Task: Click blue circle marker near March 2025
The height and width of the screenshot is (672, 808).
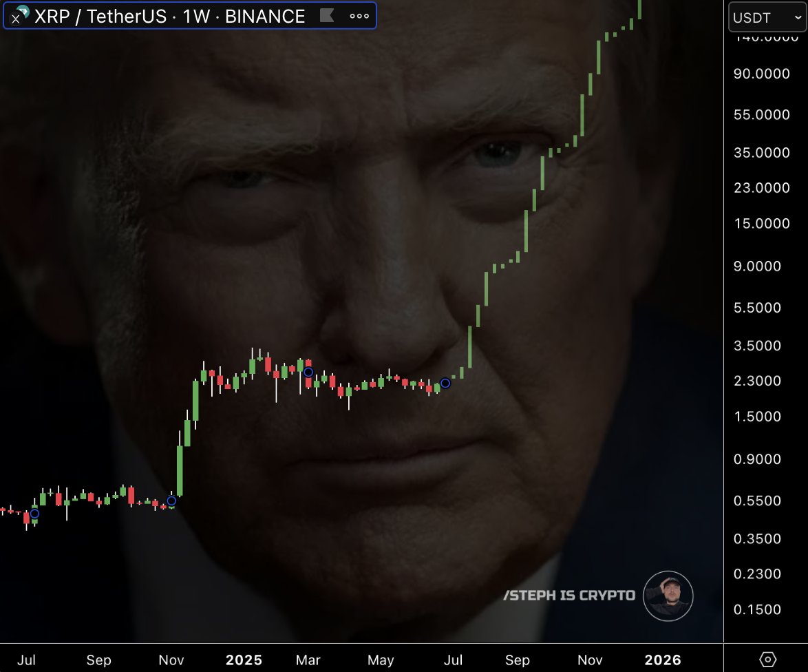Action: click(x=308, y=372)
